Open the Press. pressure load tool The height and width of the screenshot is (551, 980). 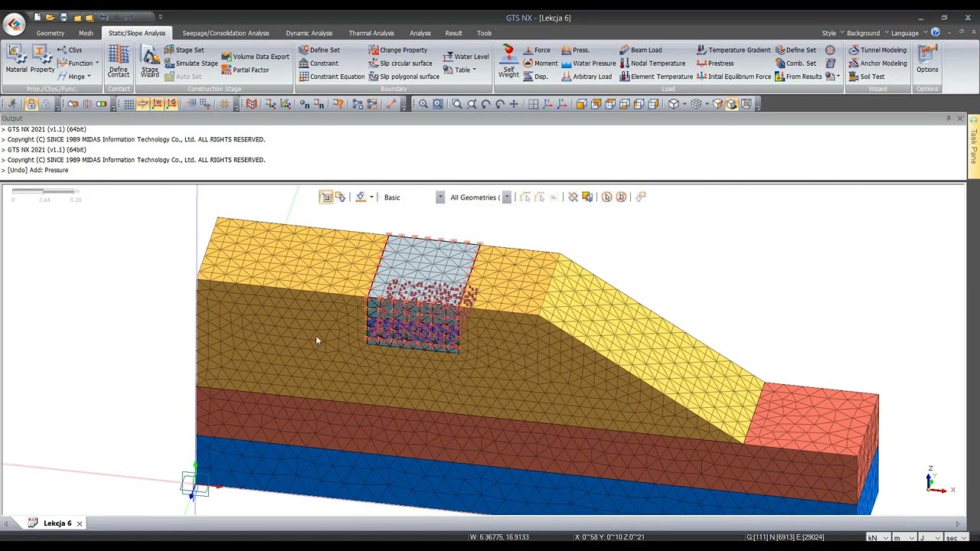pos(575,50)
